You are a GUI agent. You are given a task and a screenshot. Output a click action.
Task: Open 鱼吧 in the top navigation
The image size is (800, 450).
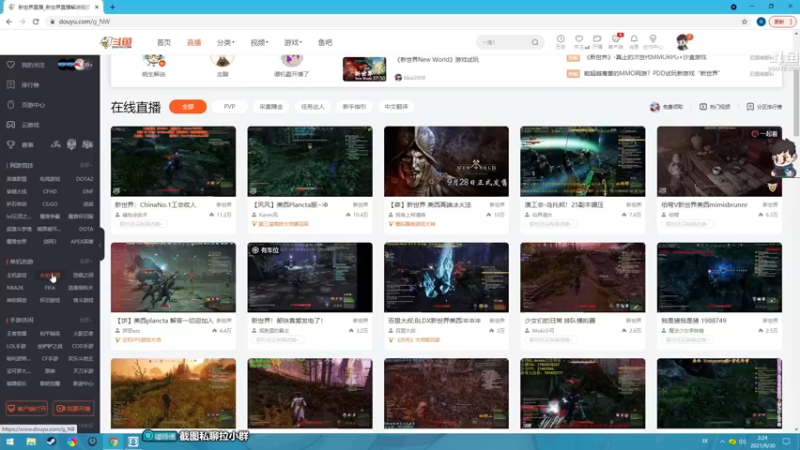(x=325, y=42)
